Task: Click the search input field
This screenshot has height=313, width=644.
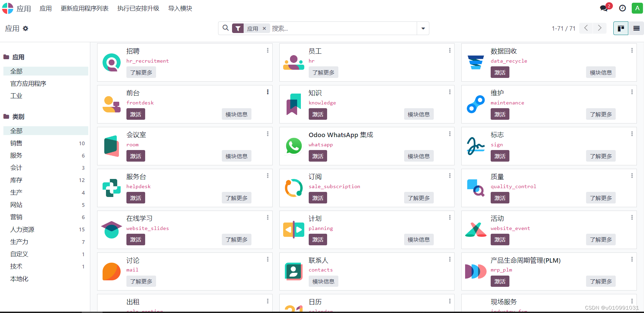Action: click(x=343, y=29)
